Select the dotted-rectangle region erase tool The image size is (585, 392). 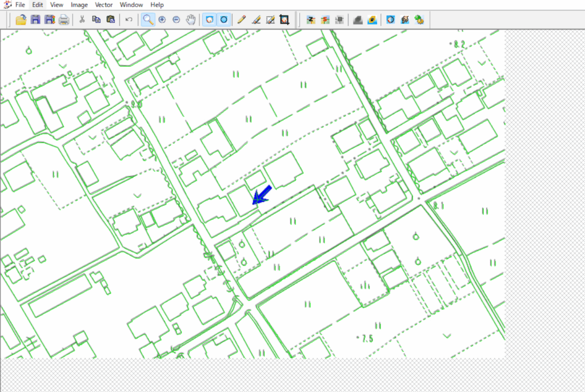(x=270, y=20)
